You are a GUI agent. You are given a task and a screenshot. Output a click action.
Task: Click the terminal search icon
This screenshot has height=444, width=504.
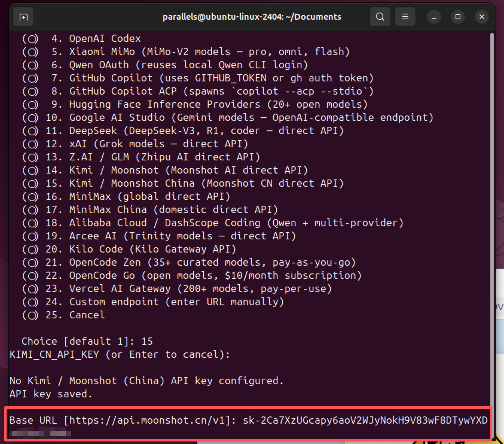pyautogui.click(x=380, y=17)
